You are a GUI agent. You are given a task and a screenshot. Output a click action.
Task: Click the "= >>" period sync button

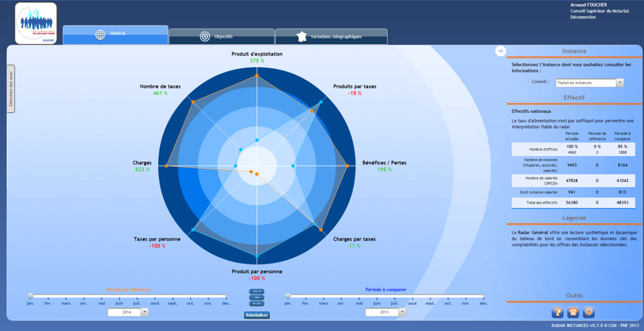pyautogui.click(x=257, y=303)
